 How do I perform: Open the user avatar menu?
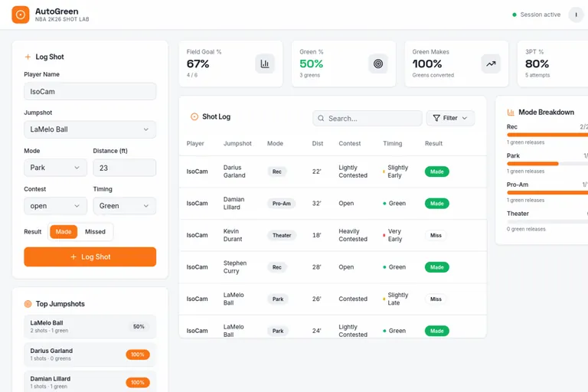[576, 15]
